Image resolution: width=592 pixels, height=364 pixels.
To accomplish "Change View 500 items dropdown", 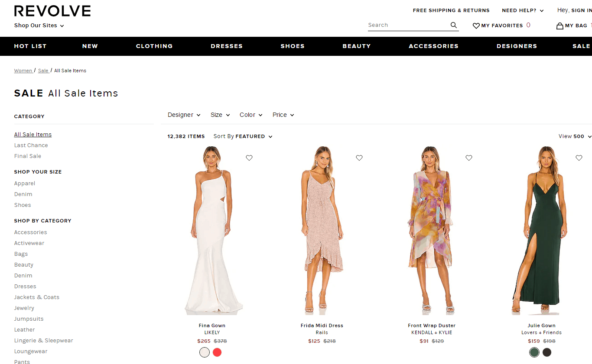I will [575, 136].
